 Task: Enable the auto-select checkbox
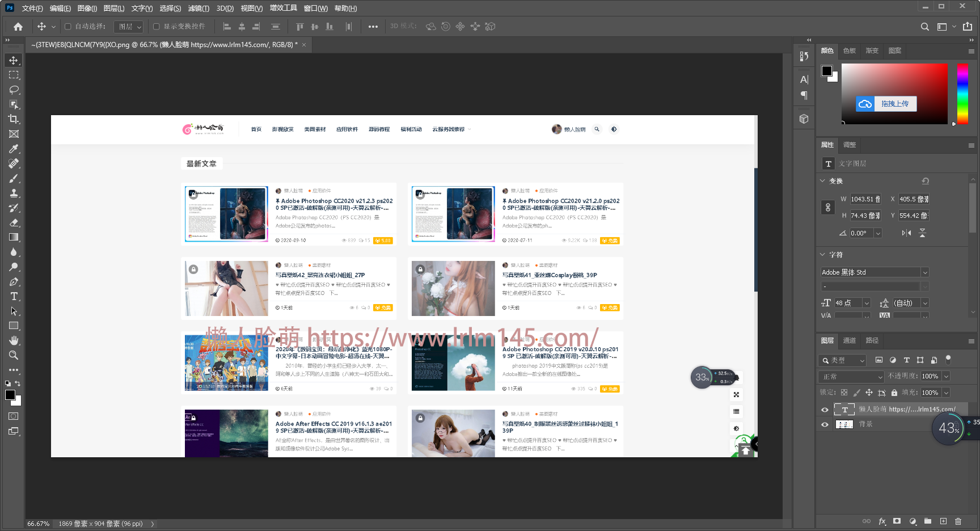pyautogui.click(x=68, y=27)
